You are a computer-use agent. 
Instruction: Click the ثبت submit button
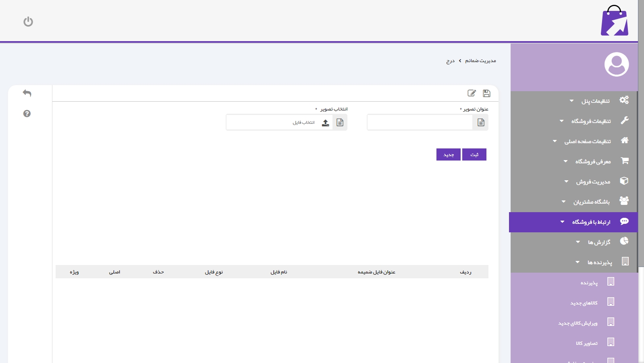click(474, 154)
